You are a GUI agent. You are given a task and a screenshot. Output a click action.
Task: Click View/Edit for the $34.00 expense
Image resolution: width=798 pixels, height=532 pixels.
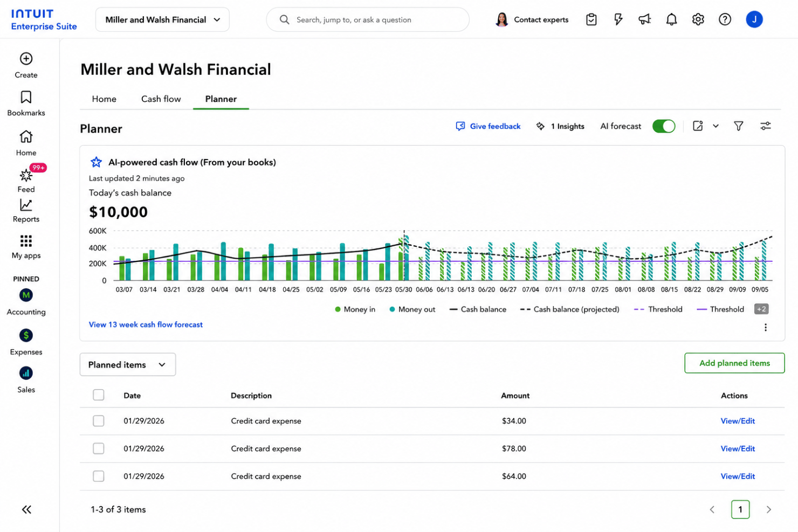(x=738, y=421)
